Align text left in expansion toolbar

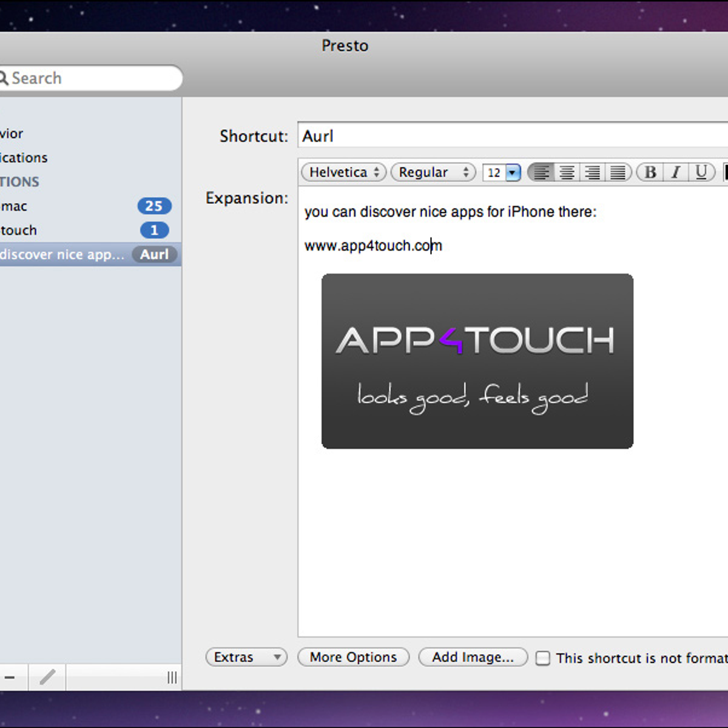[541, 173]
